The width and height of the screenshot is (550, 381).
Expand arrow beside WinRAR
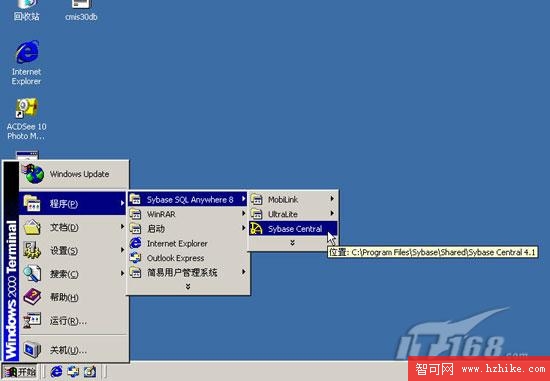(x=243, y=214)
